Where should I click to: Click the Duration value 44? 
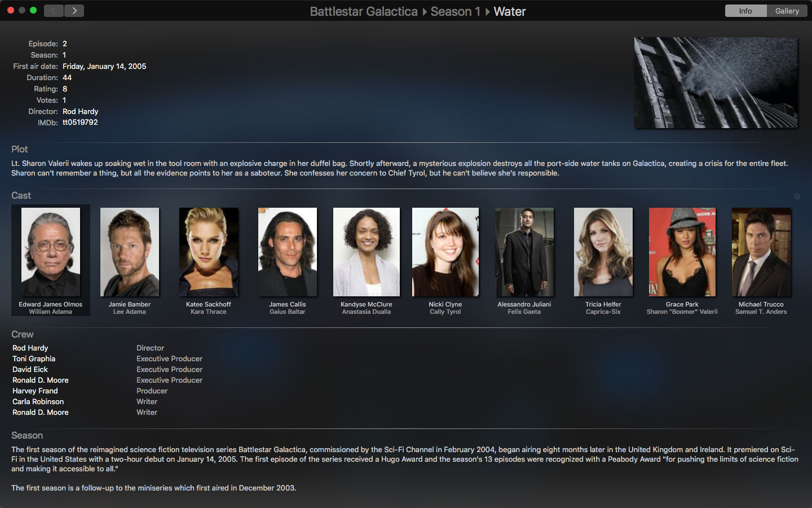point(67,77)
